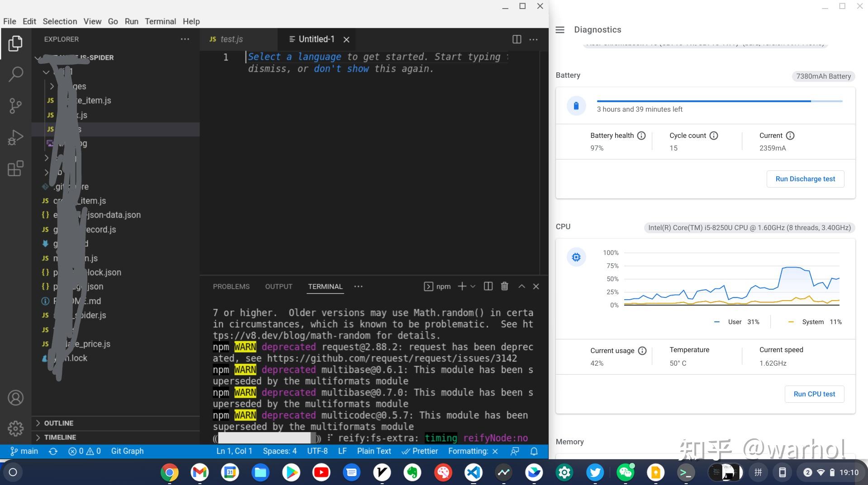Open the Terminal menu
This screenshot has width=868, height=485.
(160, 21)
